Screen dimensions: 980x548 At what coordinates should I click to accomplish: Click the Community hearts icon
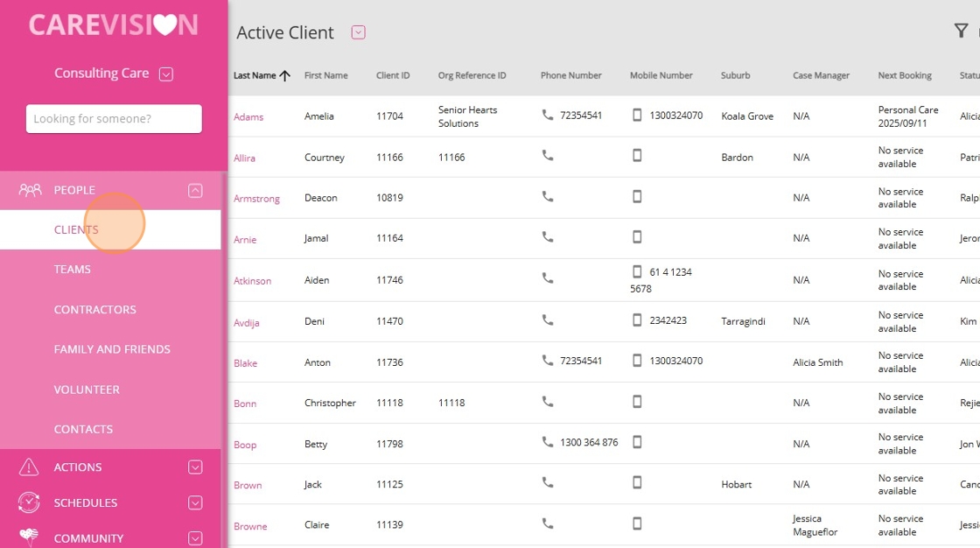tap(29, 537)
